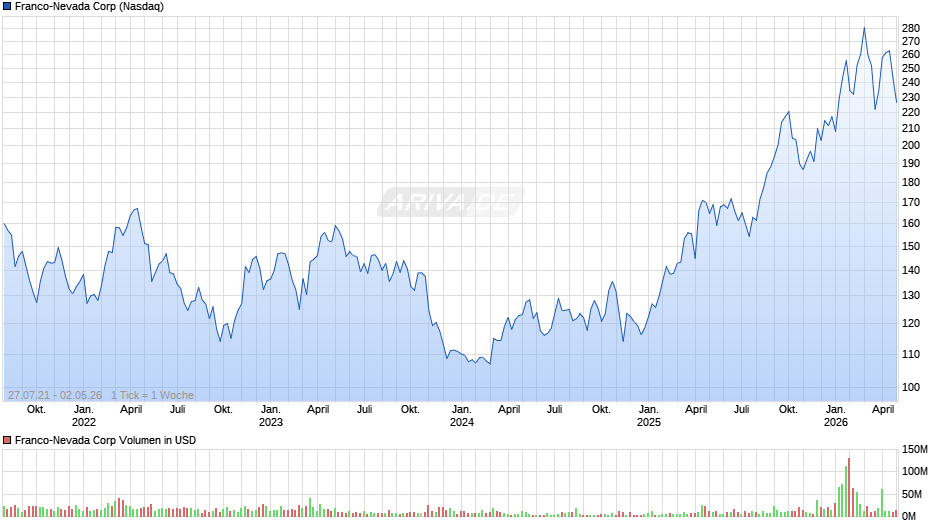Click the tallest red volume bar in 2026
Viewport: 940px width, 526px height.
(849, 487)
